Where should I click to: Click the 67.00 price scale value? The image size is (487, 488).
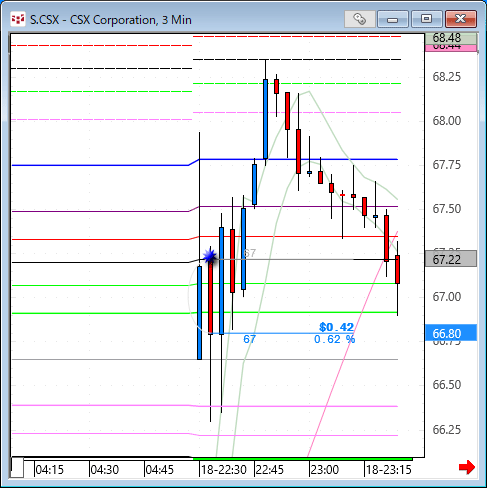click(x=447, y=296)
